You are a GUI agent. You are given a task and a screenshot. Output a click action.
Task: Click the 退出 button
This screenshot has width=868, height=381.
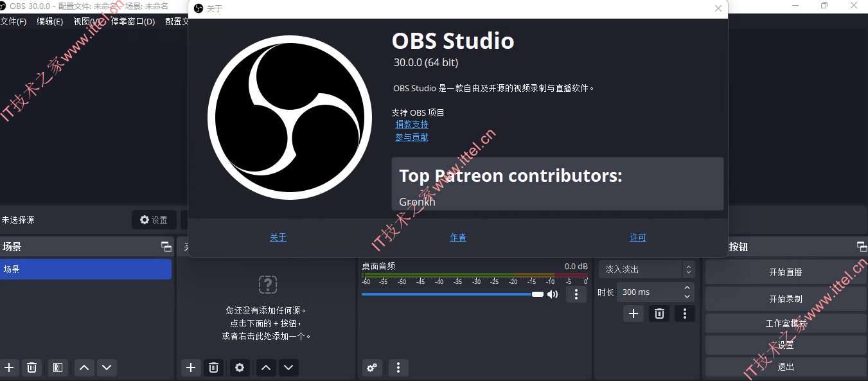pos(786,367)
